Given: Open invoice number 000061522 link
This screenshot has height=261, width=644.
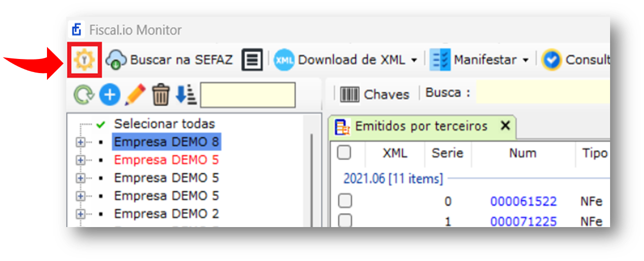Looking at the screenshot, I should 523,201.
